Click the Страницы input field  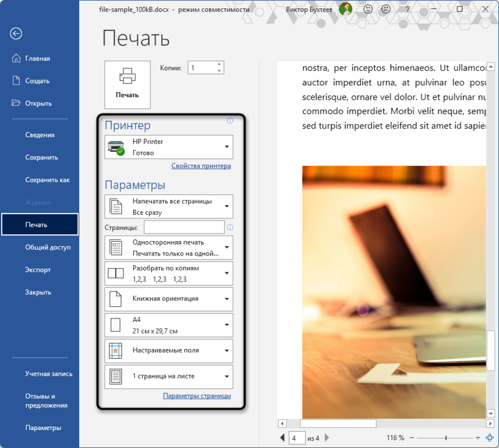pyautogui.click(x=184, y=227)
